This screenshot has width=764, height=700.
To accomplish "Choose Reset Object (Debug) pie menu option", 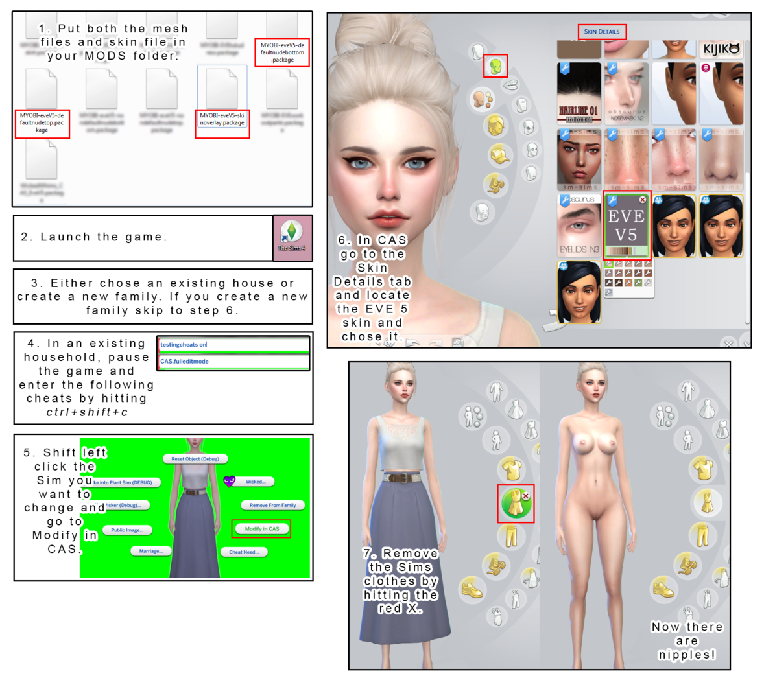I will coord(195,458).
